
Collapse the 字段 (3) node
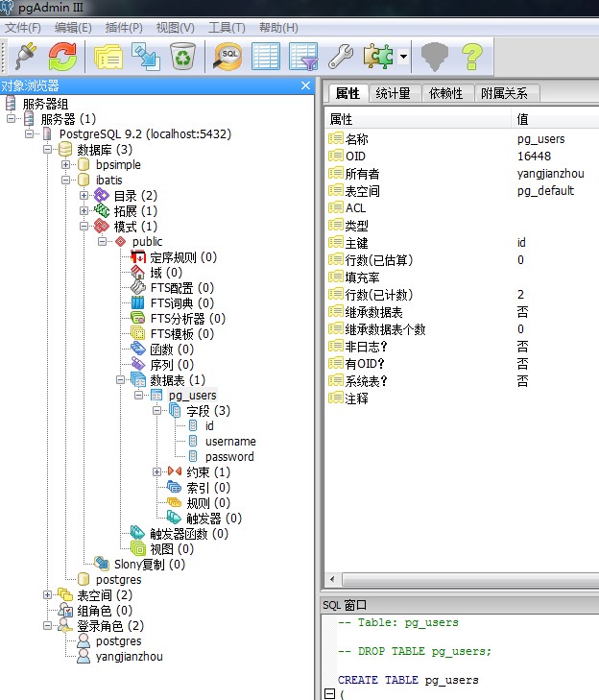157,411
